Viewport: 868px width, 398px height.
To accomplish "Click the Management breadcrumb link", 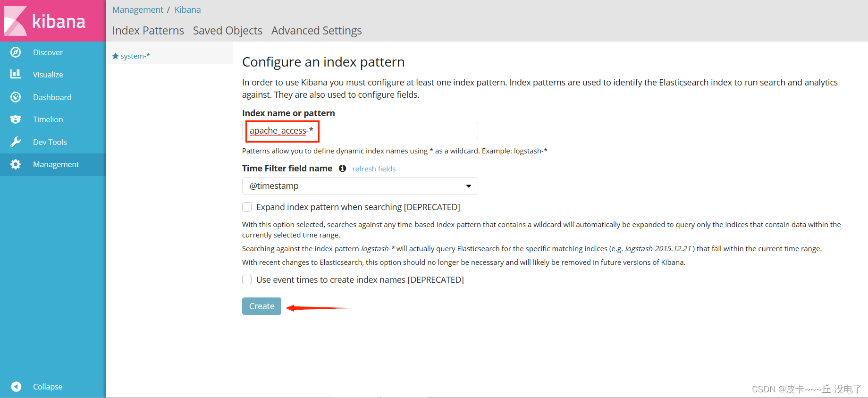I will coord(138,9).
